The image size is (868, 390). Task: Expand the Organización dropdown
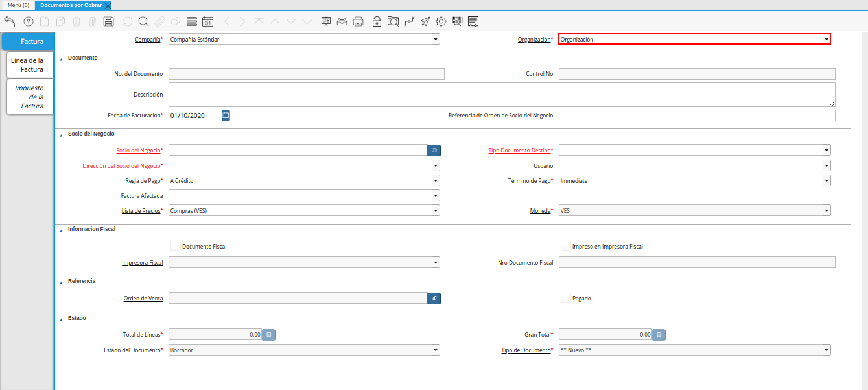[x=827, y=39]
